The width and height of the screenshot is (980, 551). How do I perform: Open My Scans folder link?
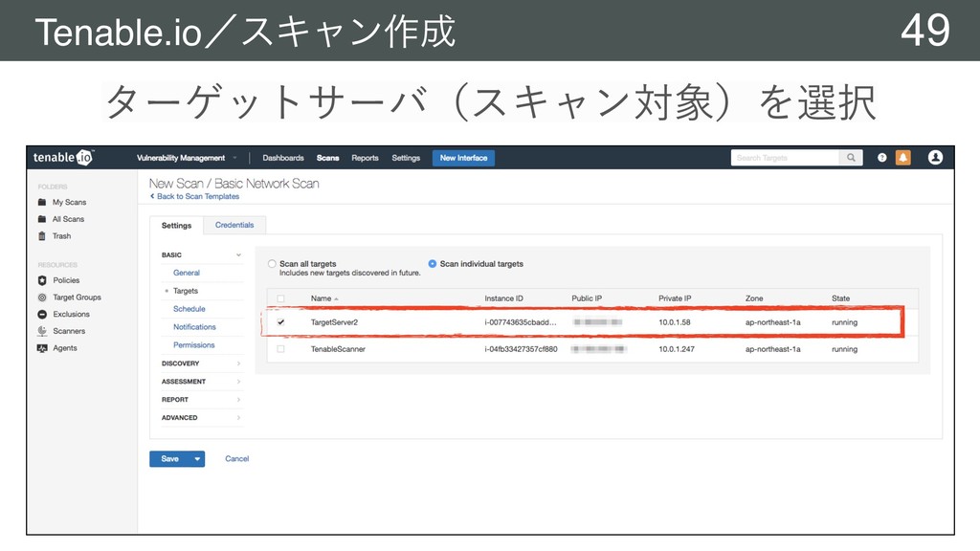(x=69, y=203)
